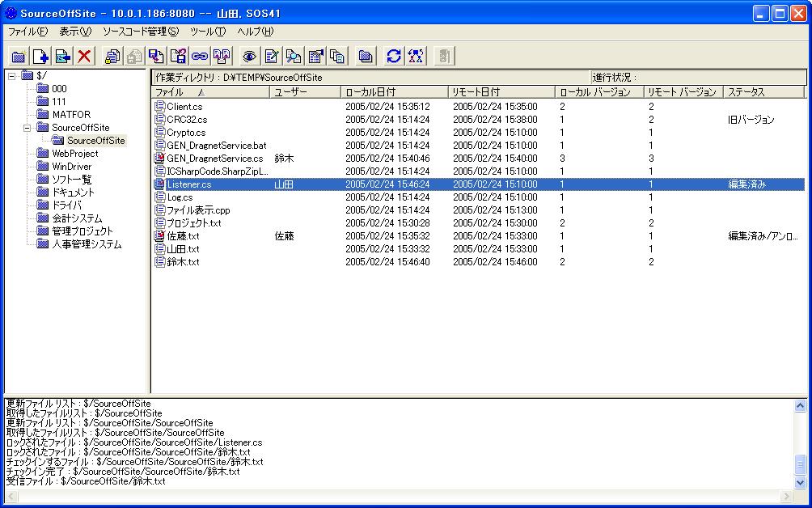Click the toolbar icon with blue arrow into a folder
This screenshot has height=508, width=812.
(x=62, y=56)
